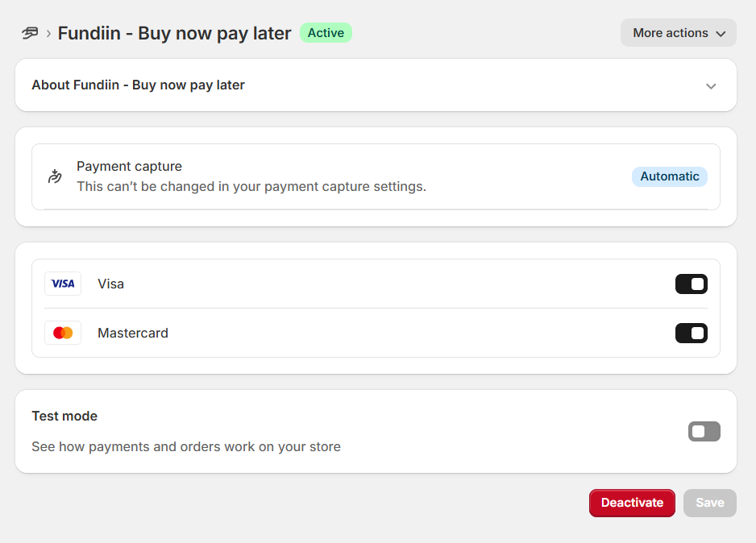The height and width of the screenshot is (543, 756).
Task: Turn off the Mastercard toggle
Action: point(691,333)
